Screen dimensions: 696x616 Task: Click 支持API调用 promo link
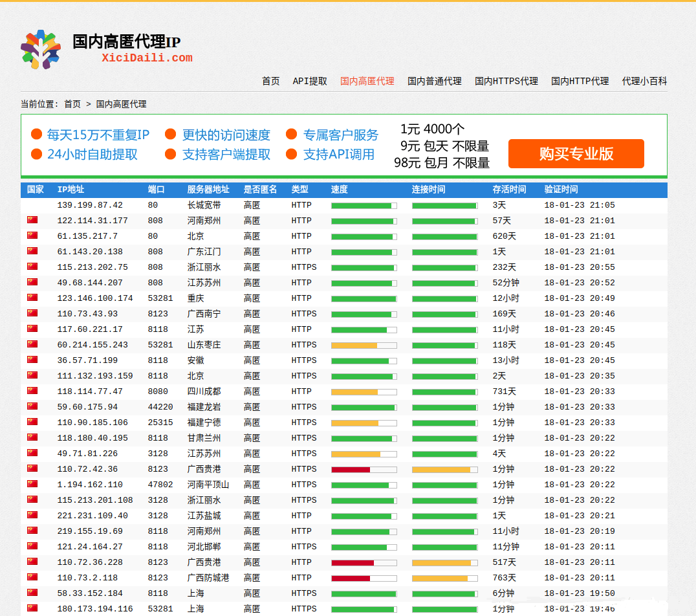[339, 154]
